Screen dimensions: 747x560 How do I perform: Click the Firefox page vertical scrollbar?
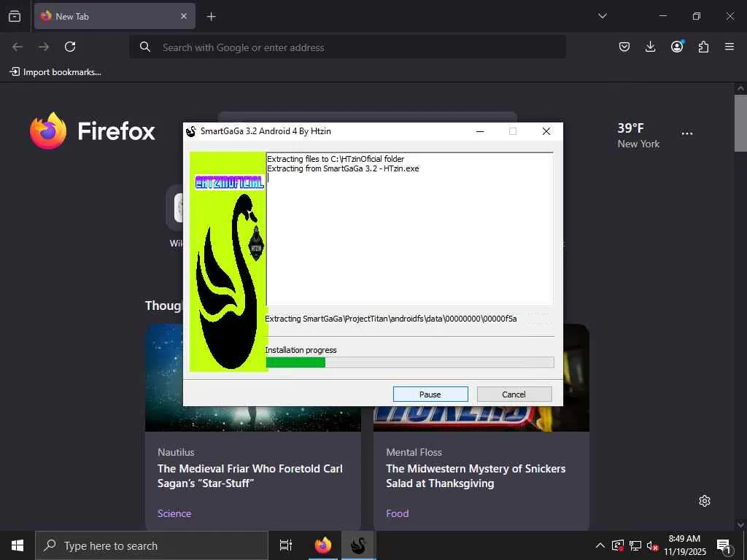coord(740,122)
